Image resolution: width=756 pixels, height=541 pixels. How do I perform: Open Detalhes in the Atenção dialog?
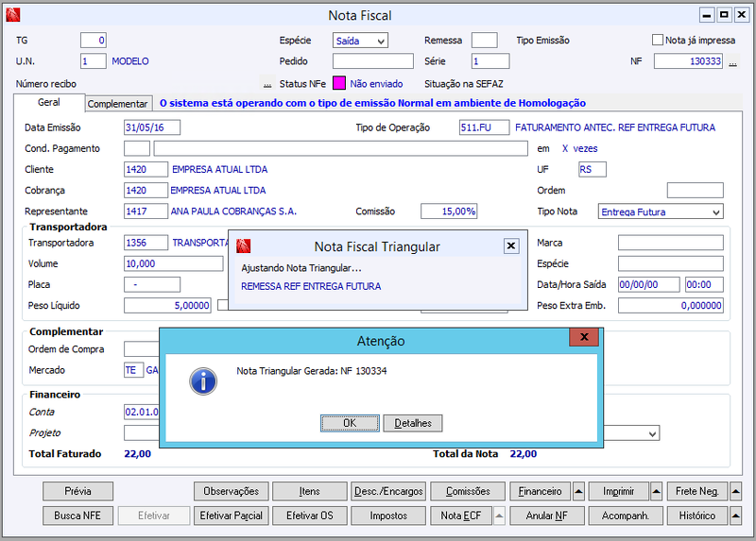(x=413, y=423)
